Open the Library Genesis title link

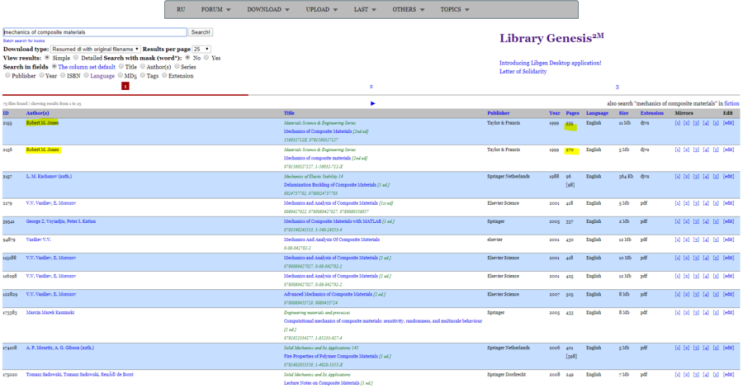552,38
